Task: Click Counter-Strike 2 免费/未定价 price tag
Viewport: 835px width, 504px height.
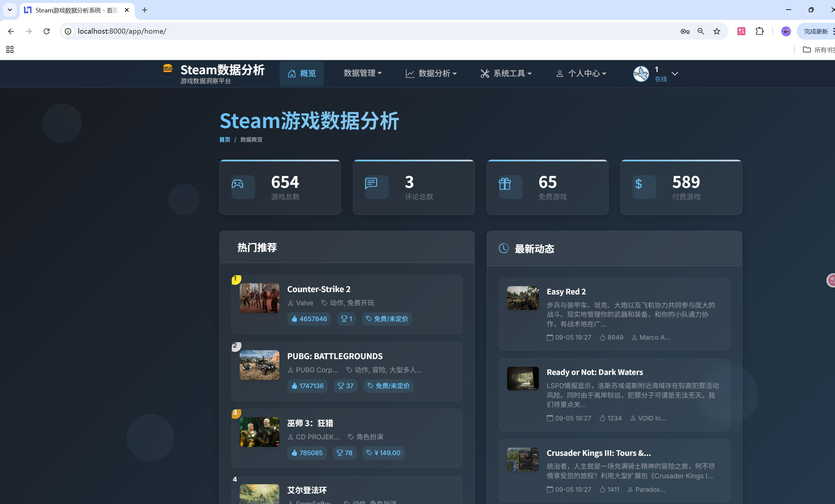Action: tap(387, 319)
